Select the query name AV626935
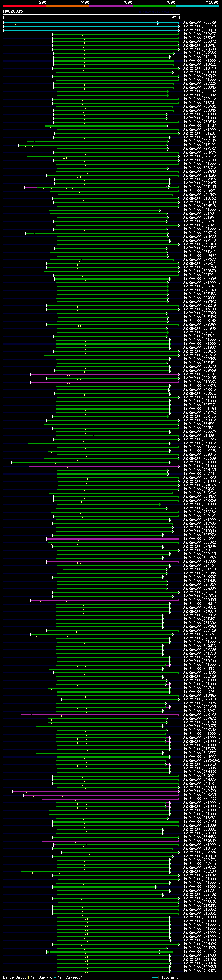 13,11
